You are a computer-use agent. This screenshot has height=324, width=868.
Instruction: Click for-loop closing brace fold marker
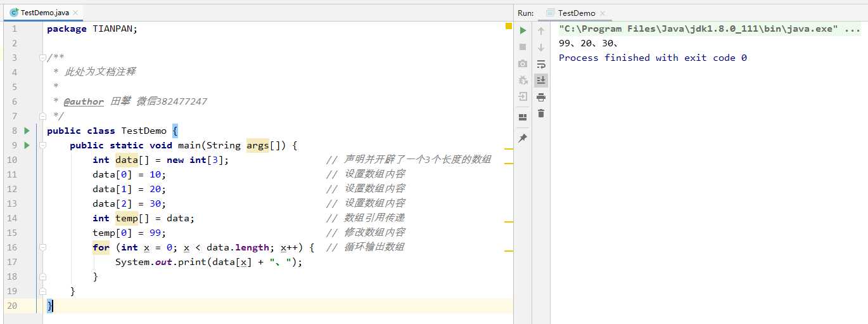click(42, 276)
